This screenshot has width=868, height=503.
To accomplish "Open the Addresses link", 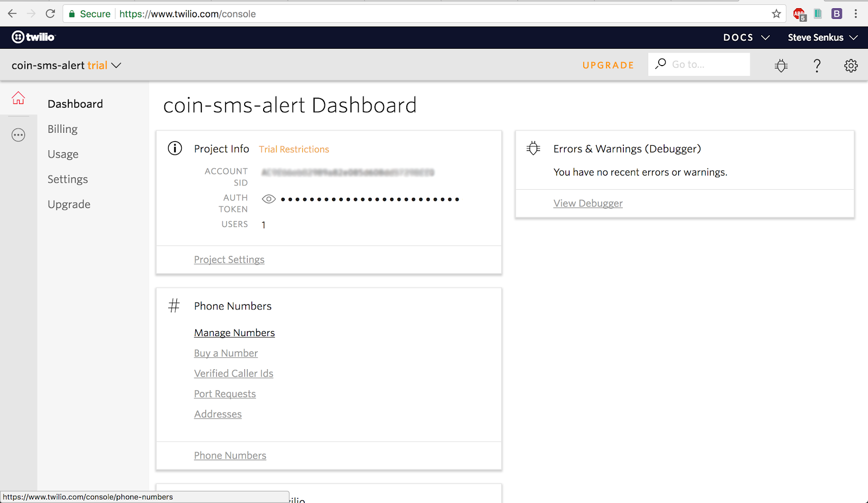I will 218,414.
